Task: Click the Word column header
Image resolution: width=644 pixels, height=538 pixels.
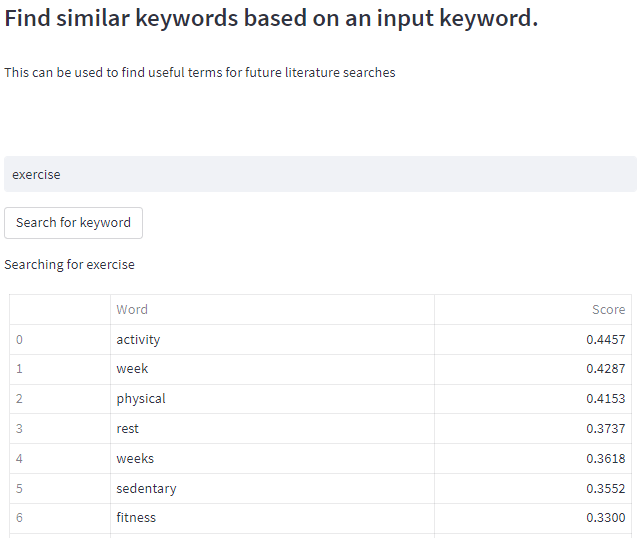Action: click(x=271, y=310)
